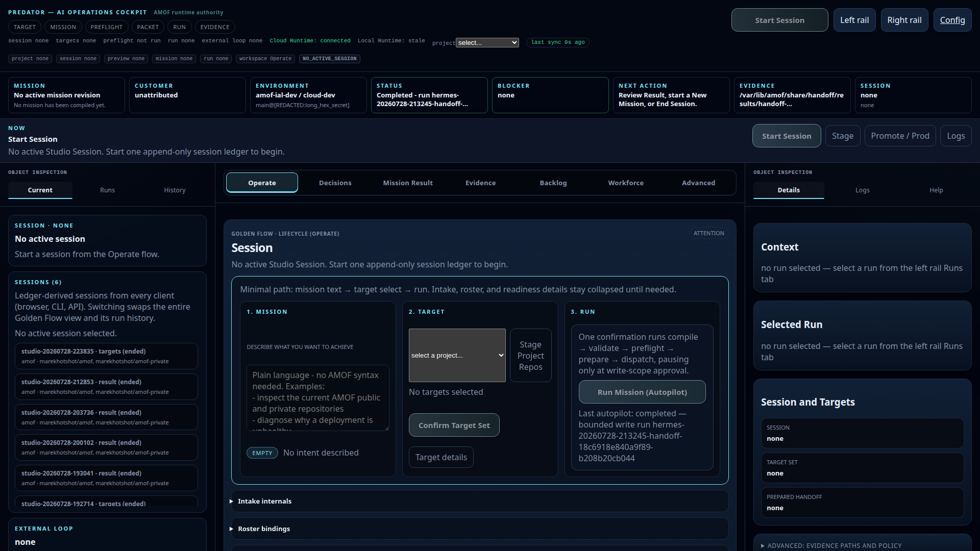The image size is (980, 551).
Task: Select the Current tab in left rail
Action: pyautogui.click(x=40, y=190)
